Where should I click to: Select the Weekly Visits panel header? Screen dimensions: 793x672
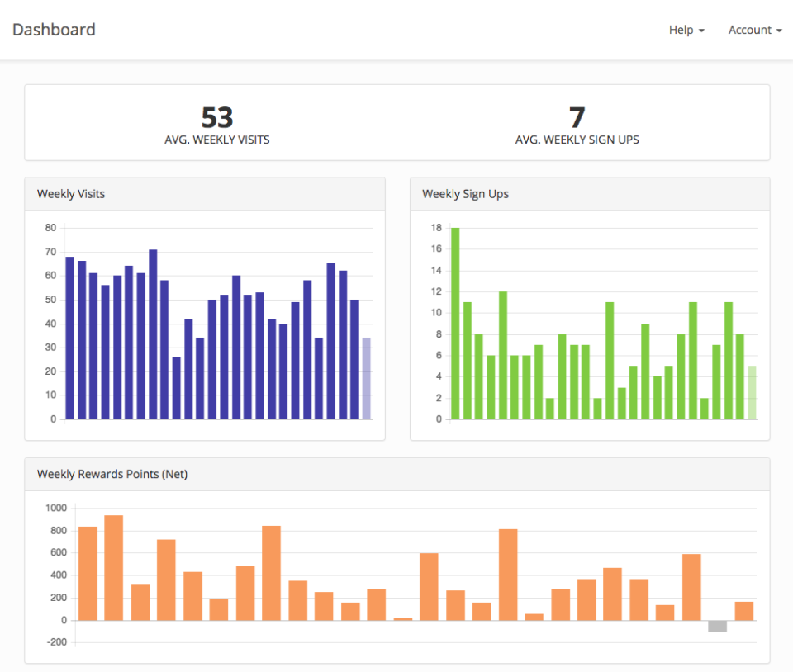coord(71,193)
